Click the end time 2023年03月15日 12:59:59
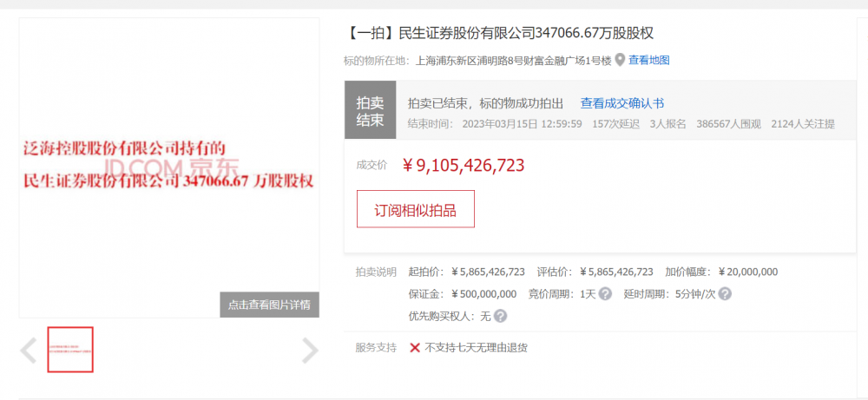Viewport: 868px width, 400px height. coord(522,124)
